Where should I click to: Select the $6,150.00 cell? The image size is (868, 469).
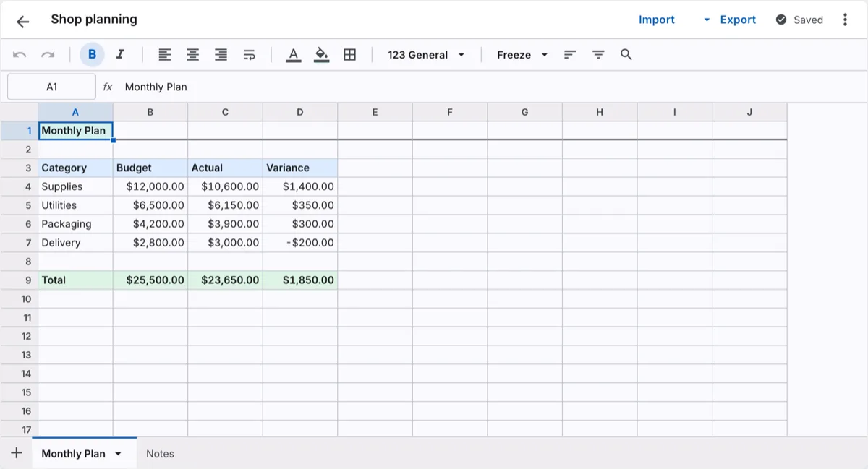click(x=225, y=205)
